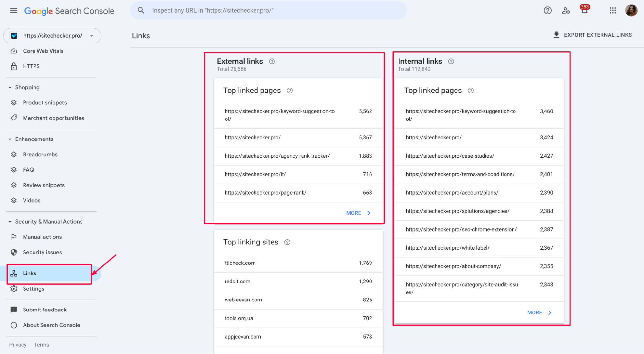Viewport: 644px width, 354px height.
Task: Open the hamburger main menu
Action: click(x=14, y=11)
